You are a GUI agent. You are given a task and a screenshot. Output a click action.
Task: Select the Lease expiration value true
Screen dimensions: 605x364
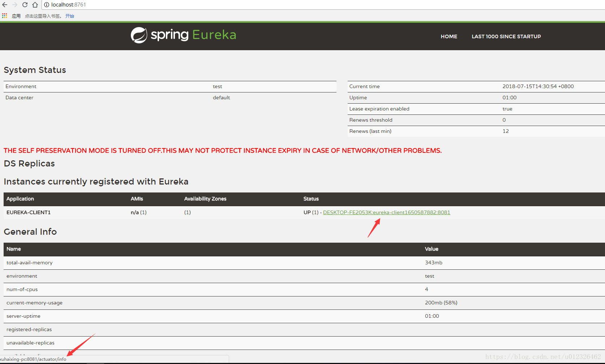pos(507,109)
